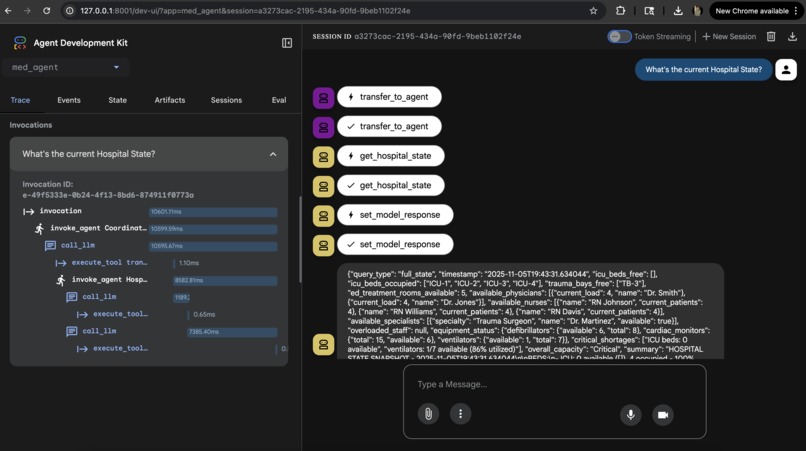This screenshot has height=451, width=806.
Task: Open the transfer_to_agent response chip with checkmark
Action: (389, 126)
